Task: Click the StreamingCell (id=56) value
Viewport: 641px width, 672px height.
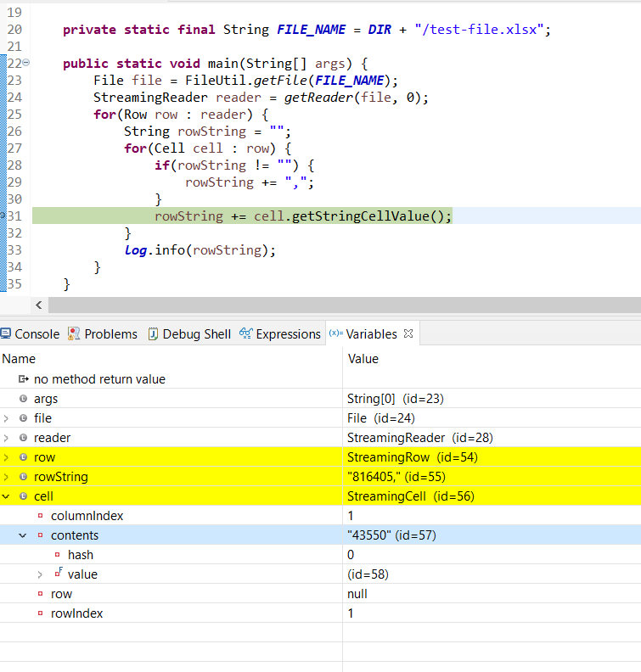Action: coord(411,496)
